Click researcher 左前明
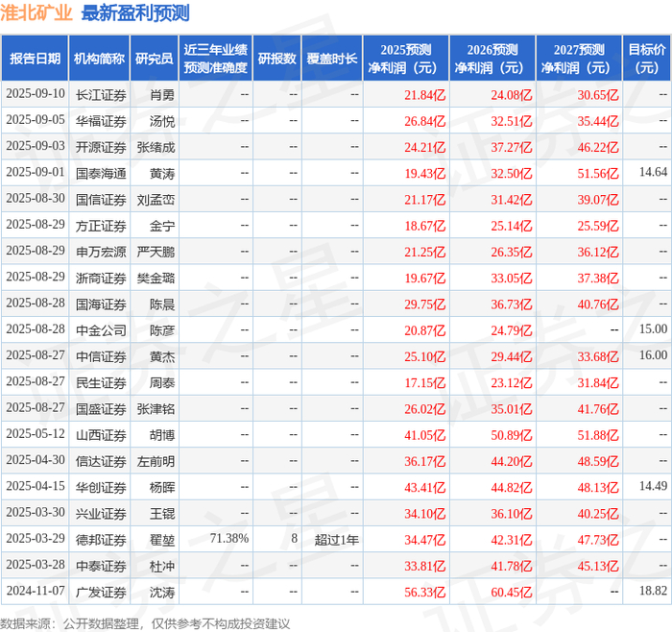672x632 pixels. click(x=156, y=461)
